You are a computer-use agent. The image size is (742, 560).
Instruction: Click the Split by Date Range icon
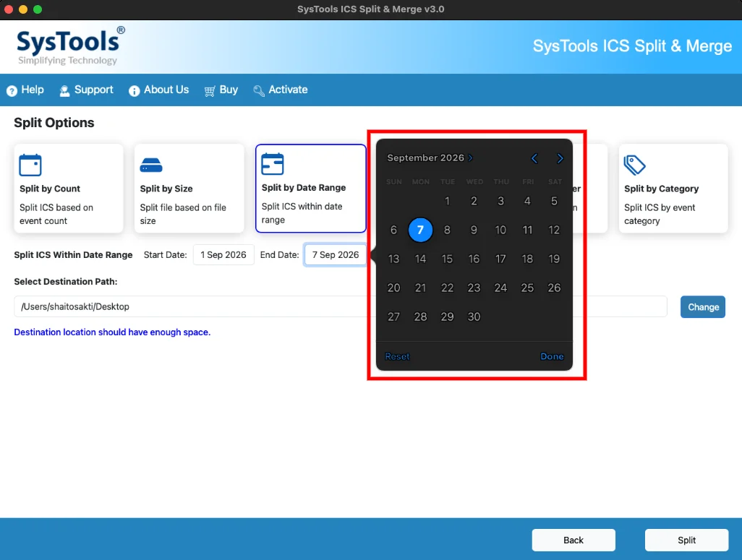point(273,164)
